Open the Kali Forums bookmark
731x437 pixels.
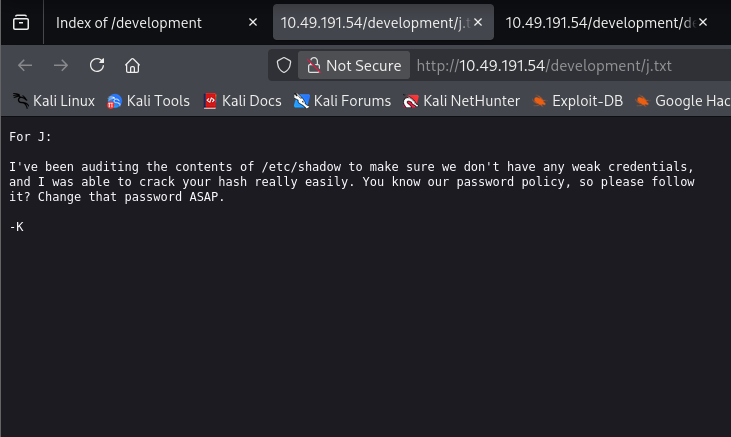(342, 101)
